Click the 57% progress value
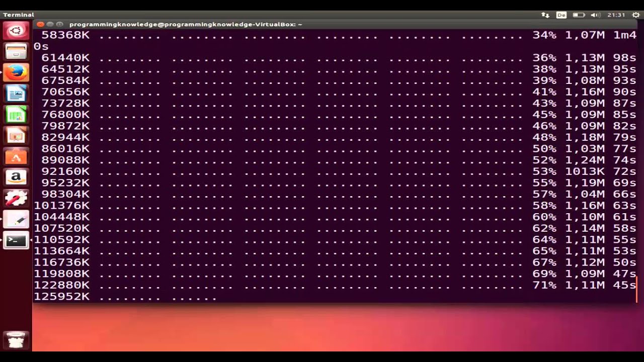This screenshot has height=362, width=644. point(544,194)
